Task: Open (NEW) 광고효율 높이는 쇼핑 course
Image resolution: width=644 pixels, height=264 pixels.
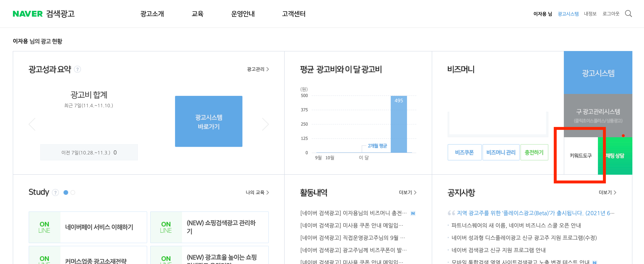Action: 209,255
